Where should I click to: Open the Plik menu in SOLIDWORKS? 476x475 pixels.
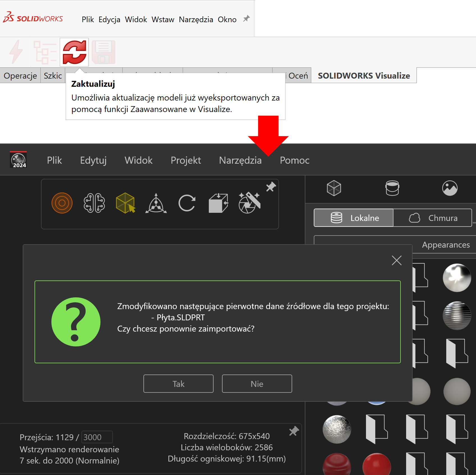[88, 19]
